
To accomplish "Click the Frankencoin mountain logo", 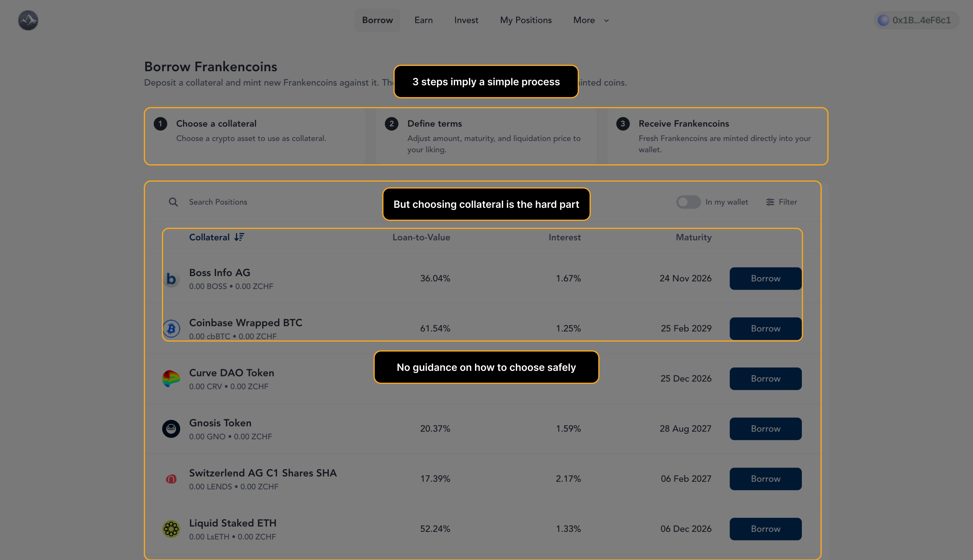I will 28,21.
